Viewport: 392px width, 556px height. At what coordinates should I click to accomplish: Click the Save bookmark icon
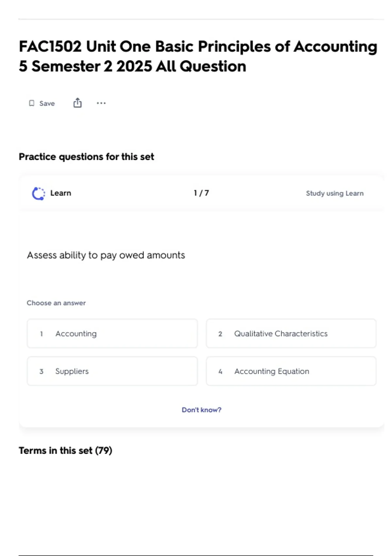pyautogui.click(x=32, y=103)
